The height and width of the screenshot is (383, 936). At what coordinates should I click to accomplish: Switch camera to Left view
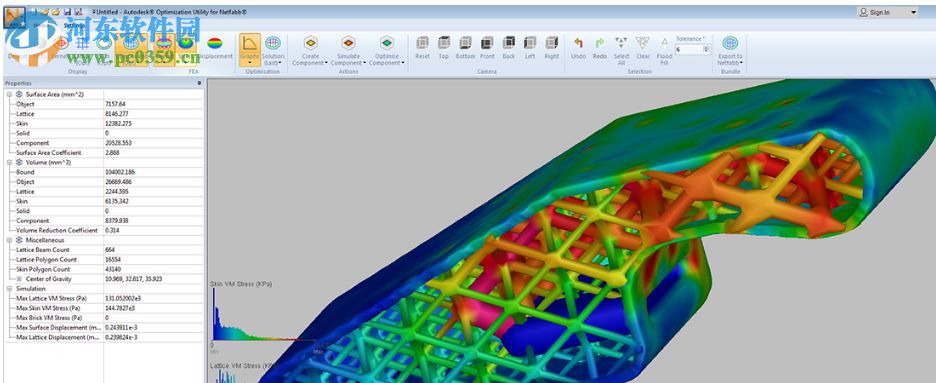pyautogui.click(x=530, y=48)
